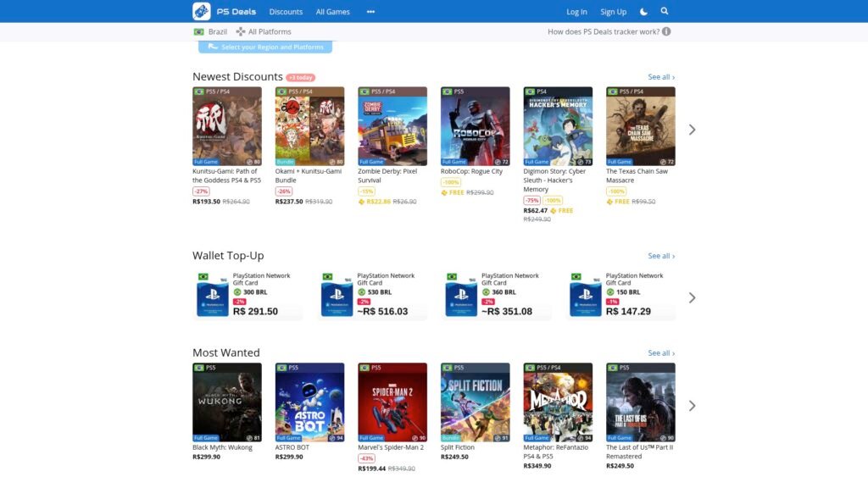Select the R$ 291.50 gift card price
Viewport: 868px width, 488px height.
point(255,312)
